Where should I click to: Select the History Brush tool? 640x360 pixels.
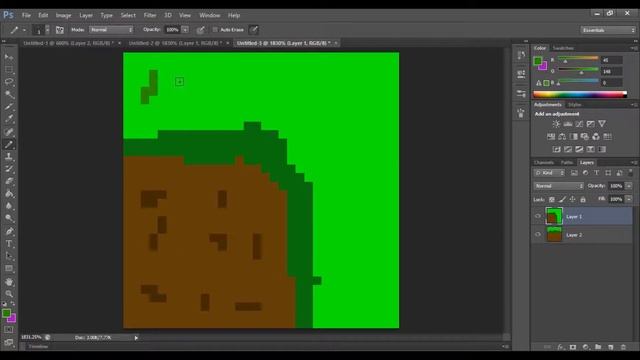pyautogui.click(x=9, y=169)
